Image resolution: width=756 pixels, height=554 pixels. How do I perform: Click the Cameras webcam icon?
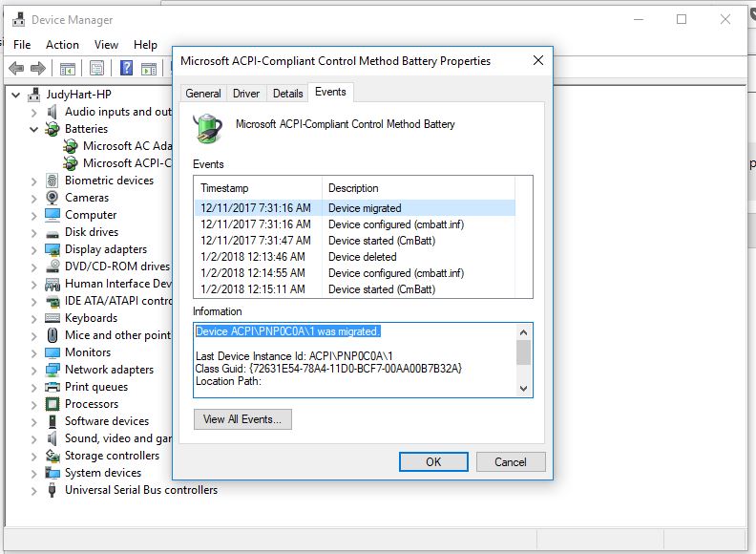click(52, 198)
